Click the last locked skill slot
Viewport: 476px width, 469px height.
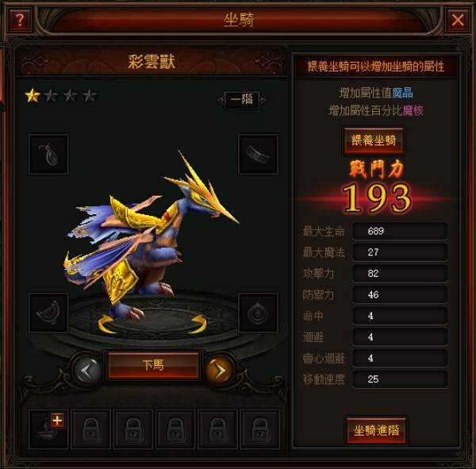260,429
